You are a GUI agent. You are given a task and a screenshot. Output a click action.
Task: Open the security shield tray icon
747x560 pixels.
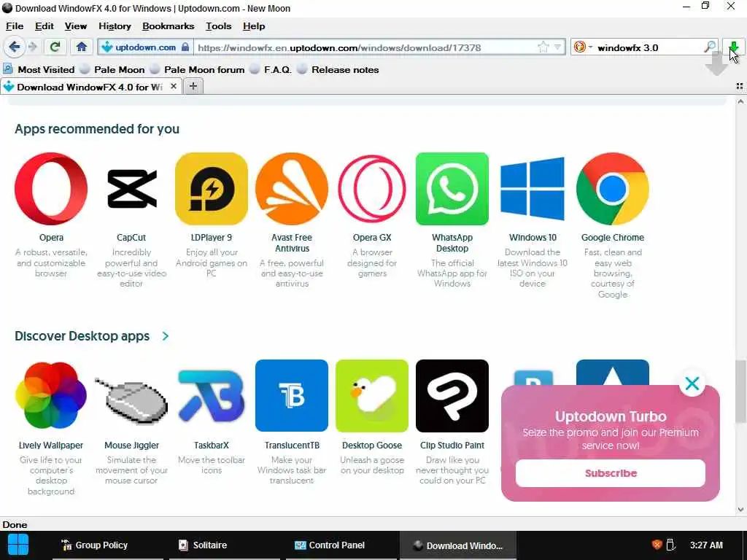point(657,545)
